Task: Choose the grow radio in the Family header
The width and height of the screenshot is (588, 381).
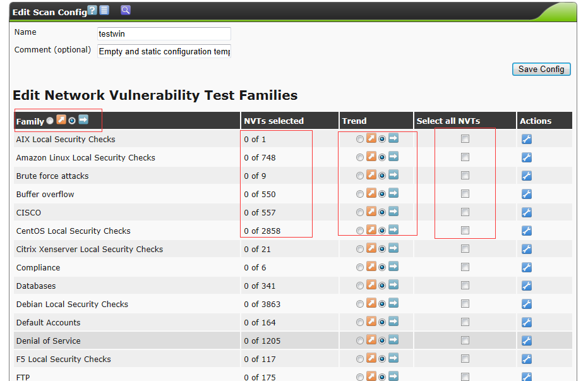Action: tap(50, 121)
